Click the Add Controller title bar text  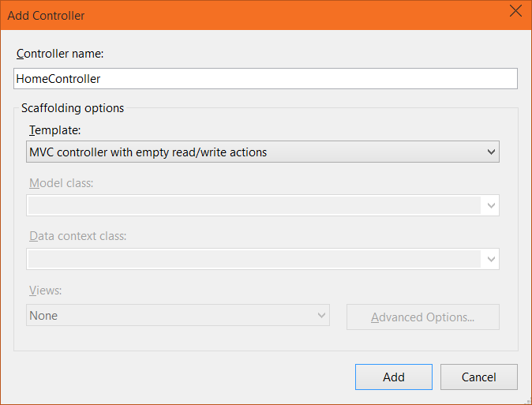[x=47, y=15]
